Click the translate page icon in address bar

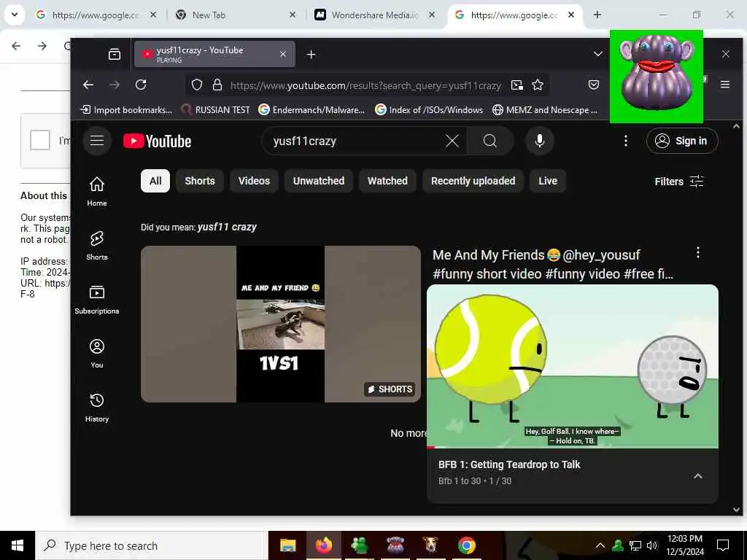click(517, 85)
